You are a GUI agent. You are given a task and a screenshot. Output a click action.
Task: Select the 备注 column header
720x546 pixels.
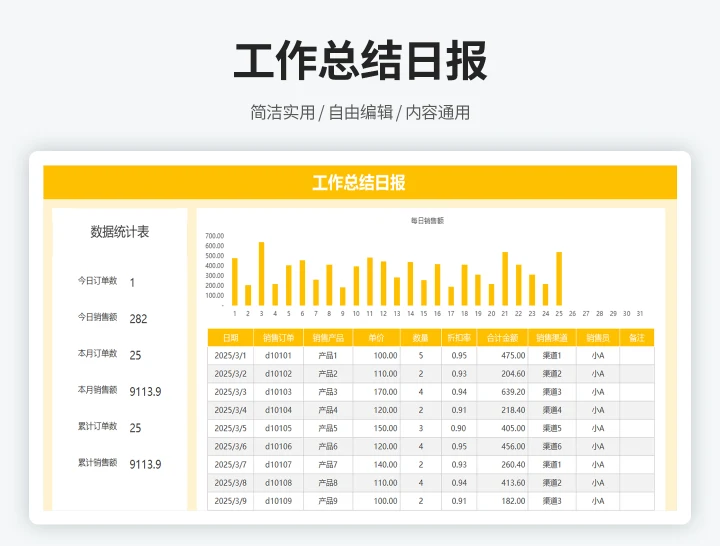[637, 338]
